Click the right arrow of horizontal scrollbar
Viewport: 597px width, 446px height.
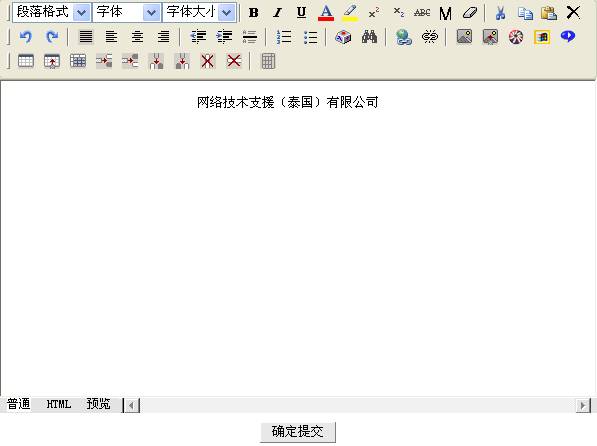(583, 405)
